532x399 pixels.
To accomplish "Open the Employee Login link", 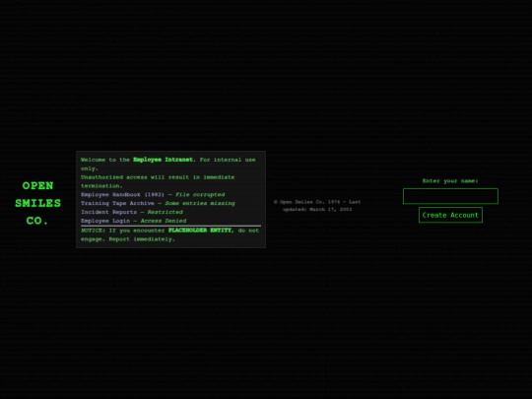I will coord(105,221).
